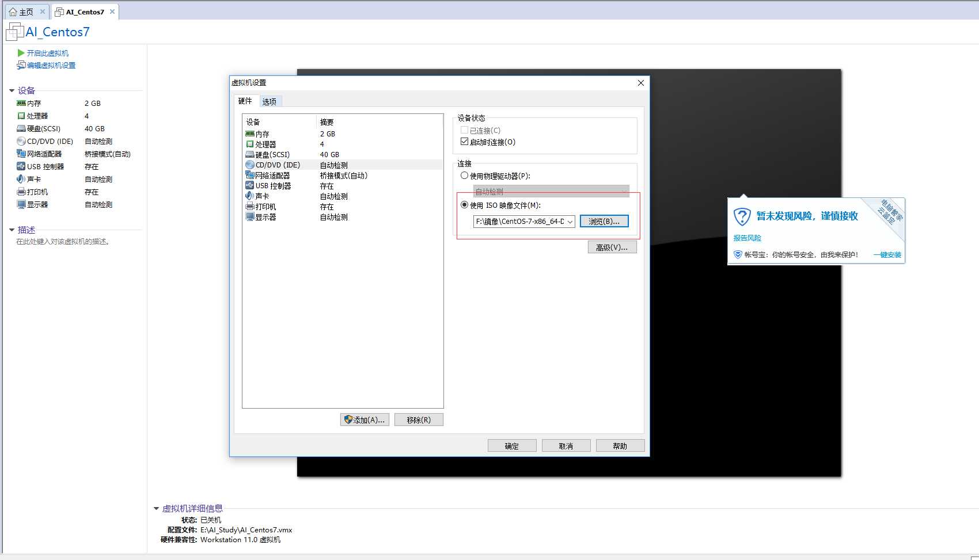Click the green play icon to power on the VM
Viewport: 979px width, 560px height.
click(x=21, y=53)
